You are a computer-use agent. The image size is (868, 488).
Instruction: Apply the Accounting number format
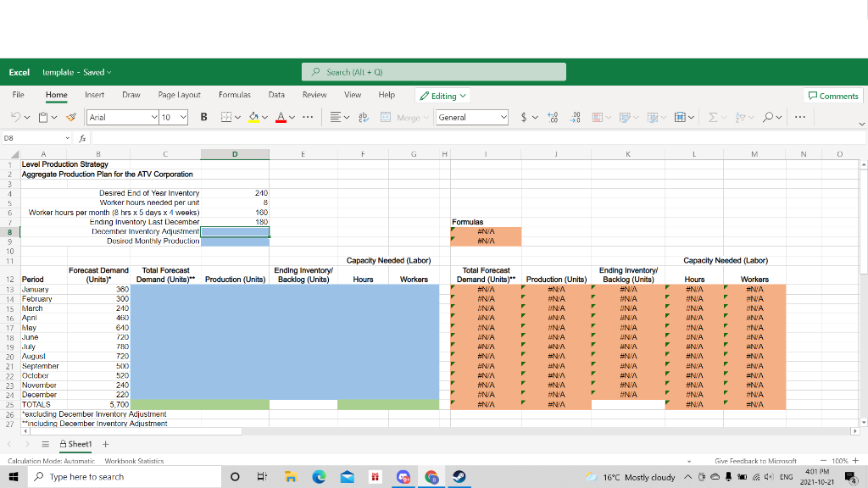pos(524,117)
